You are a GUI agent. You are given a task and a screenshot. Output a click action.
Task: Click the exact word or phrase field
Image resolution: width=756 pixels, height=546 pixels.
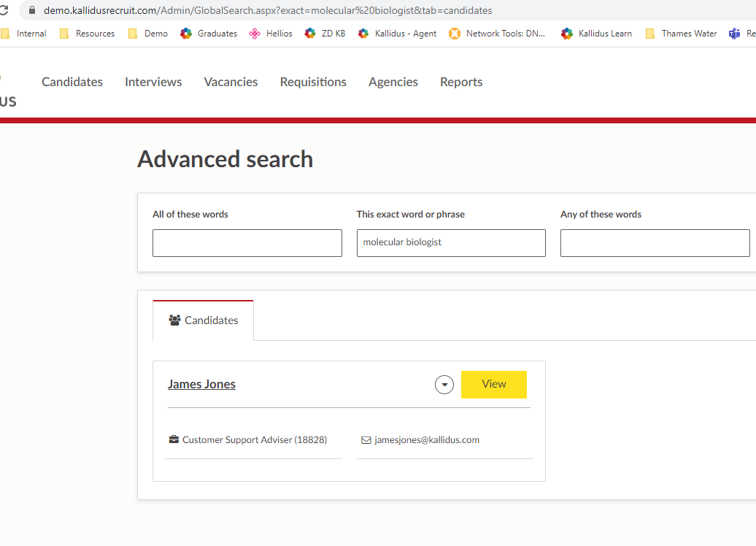coord(450,243)
